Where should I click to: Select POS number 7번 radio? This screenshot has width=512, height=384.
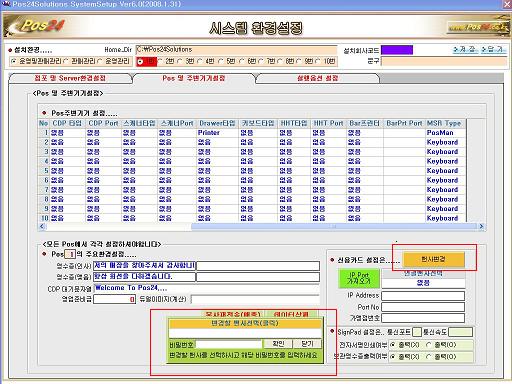268,61
